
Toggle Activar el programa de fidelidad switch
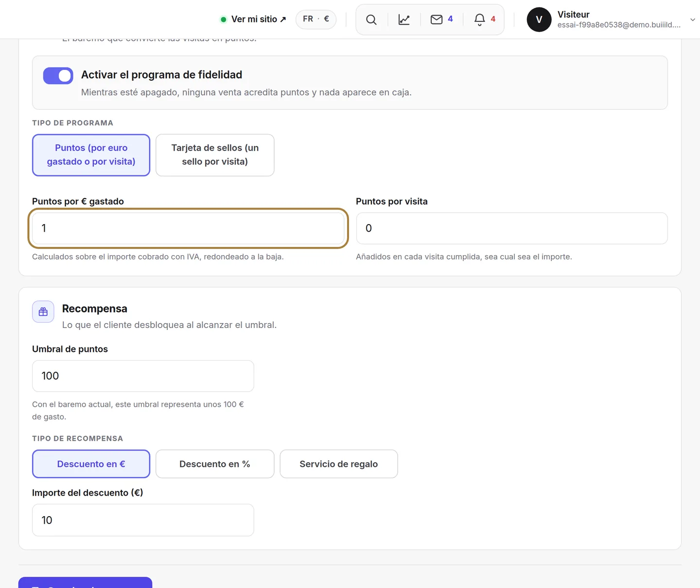coord(58,76)
